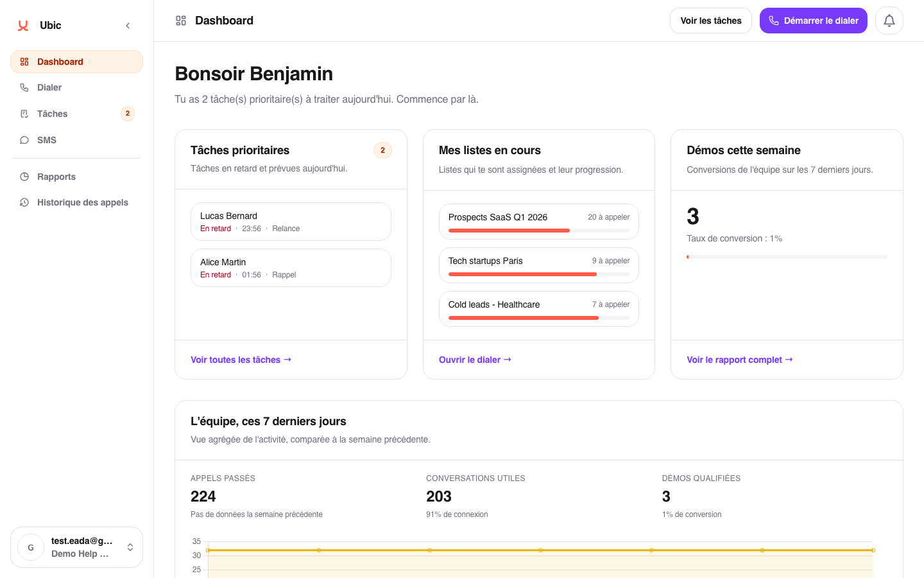Click the Historique des appels clock icon
The width and height of the screenshot is (924, 578).
[24, 202]
